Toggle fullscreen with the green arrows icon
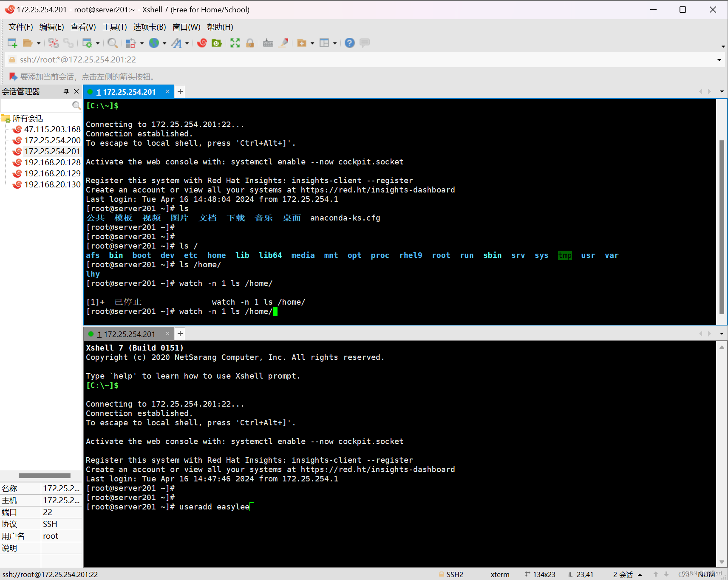Viewport: 728px width, 580px height. [x=235, y=43]
